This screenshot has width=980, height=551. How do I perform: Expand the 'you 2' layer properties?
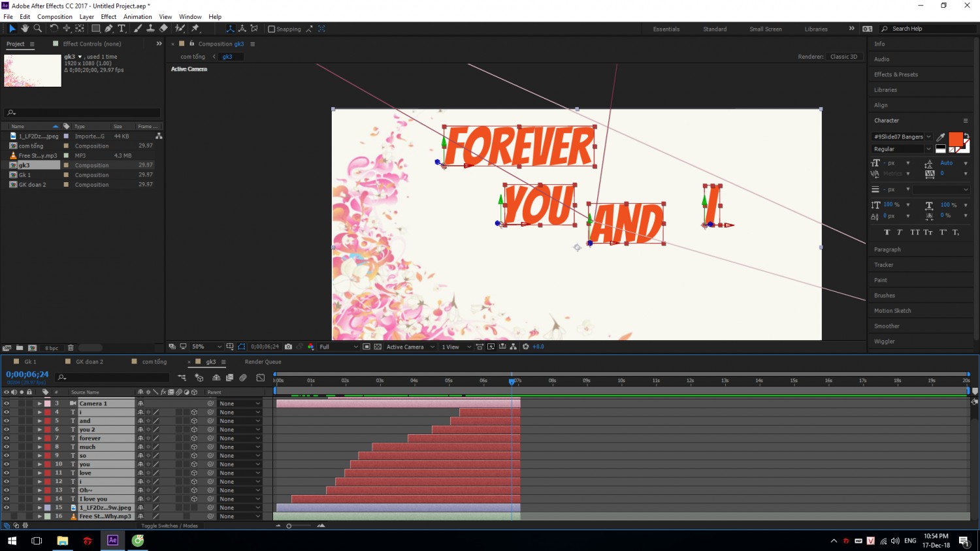[x=39, y=430]
